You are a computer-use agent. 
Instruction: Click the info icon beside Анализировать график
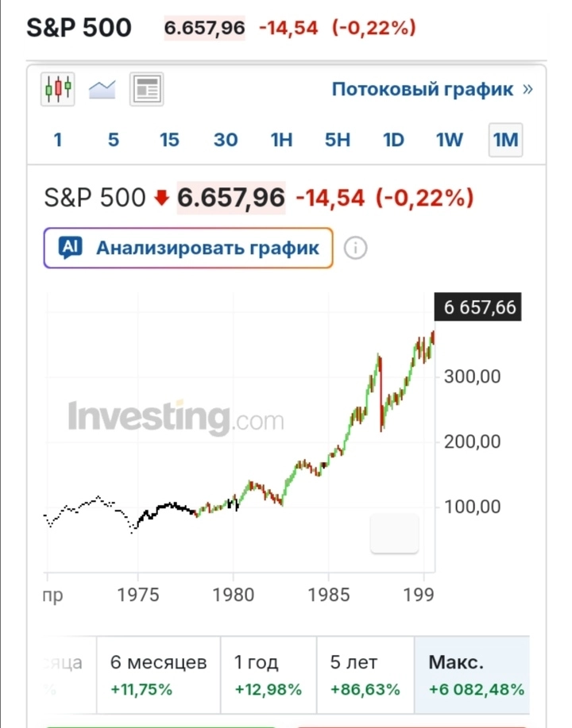pos(356,247)
